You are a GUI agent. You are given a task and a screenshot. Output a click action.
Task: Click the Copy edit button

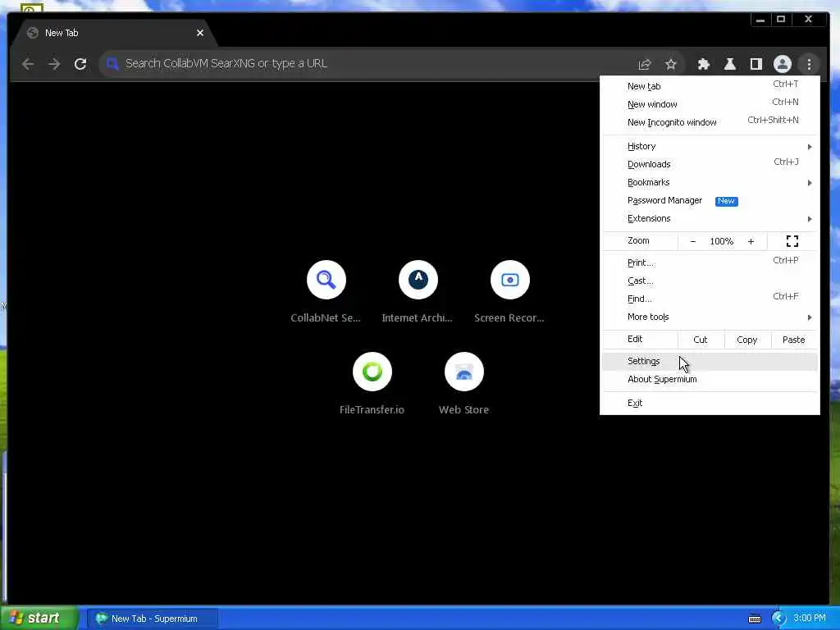(x=746, y=340)
